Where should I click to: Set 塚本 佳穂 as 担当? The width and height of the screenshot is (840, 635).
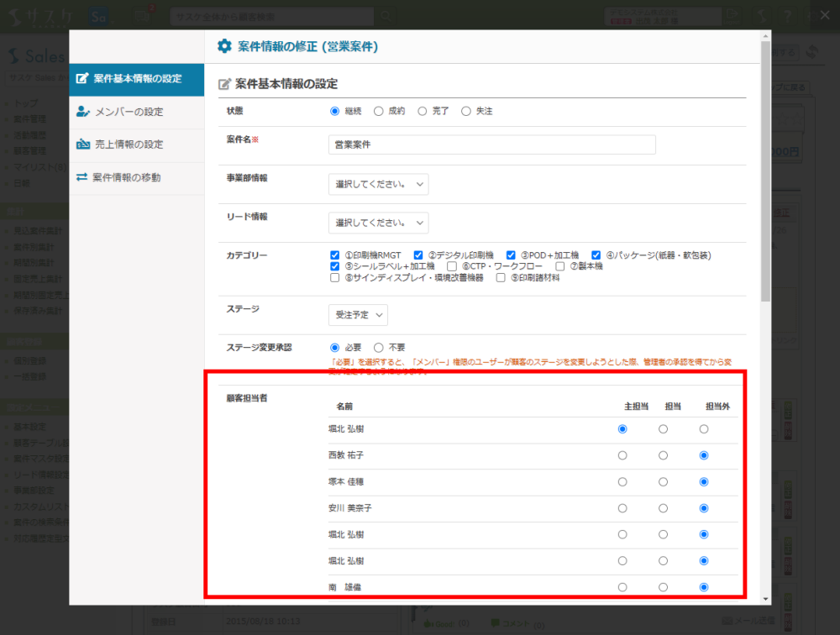click(664, 482)
